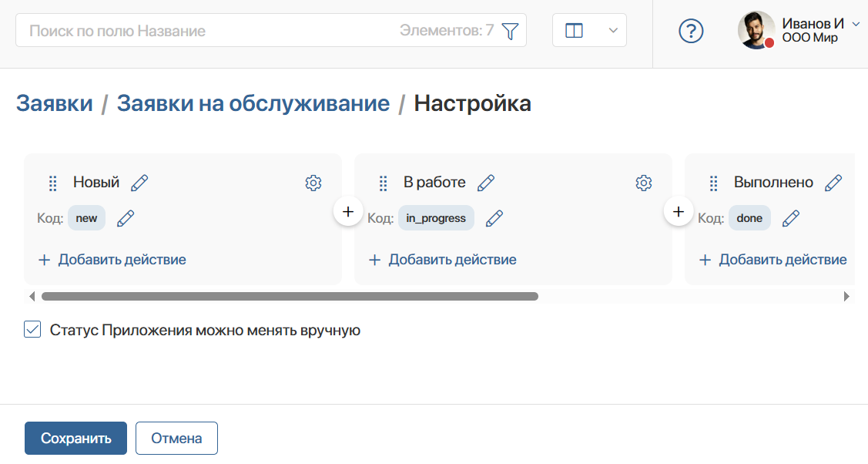868x464 pixels.
Task: Open Заявки на обслуживание breadcrumb link
Action: coord(253,103)
